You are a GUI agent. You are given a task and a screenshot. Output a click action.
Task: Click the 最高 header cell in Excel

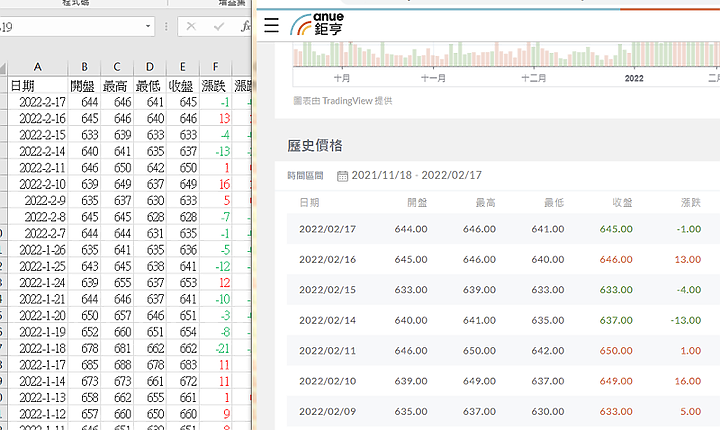[117, 86]
